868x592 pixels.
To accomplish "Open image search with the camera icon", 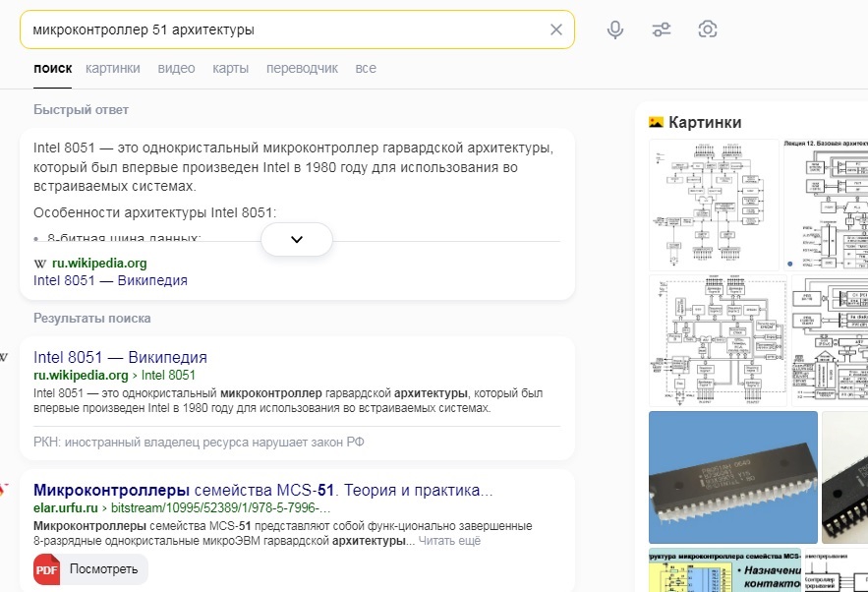I will click(x=708, y=30).
